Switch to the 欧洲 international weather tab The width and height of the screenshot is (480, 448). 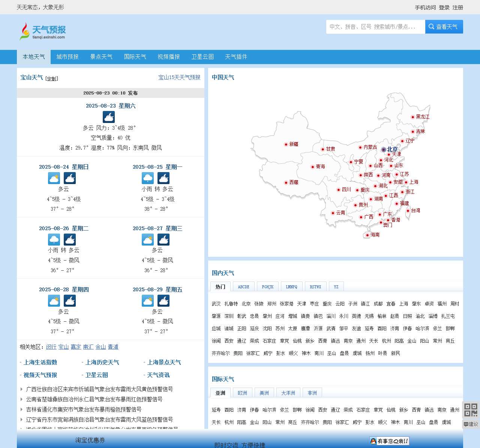point(243,393)
